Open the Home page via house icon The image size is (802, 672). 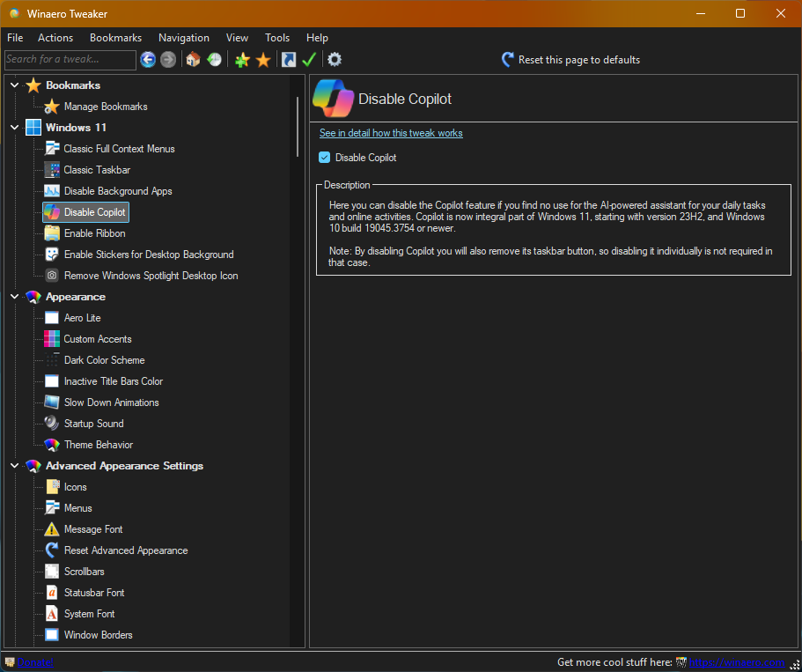(193, 60)
